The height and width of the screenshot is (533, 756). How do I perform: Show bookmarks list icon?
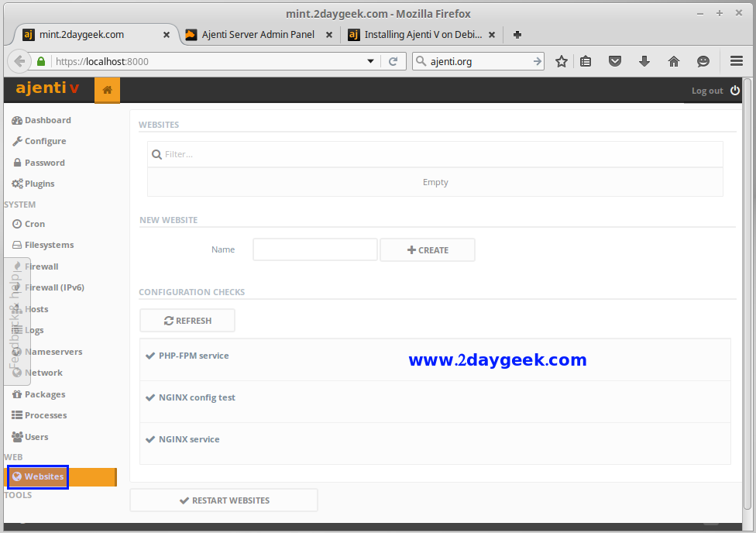click(x=586, y=61)
